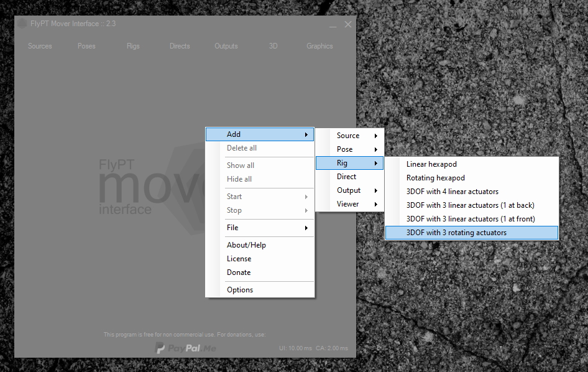Image resolution: width=588 pixels, height=372 pixels.
Task: Switch to the Graphics tab
Action: pos(319,46)
